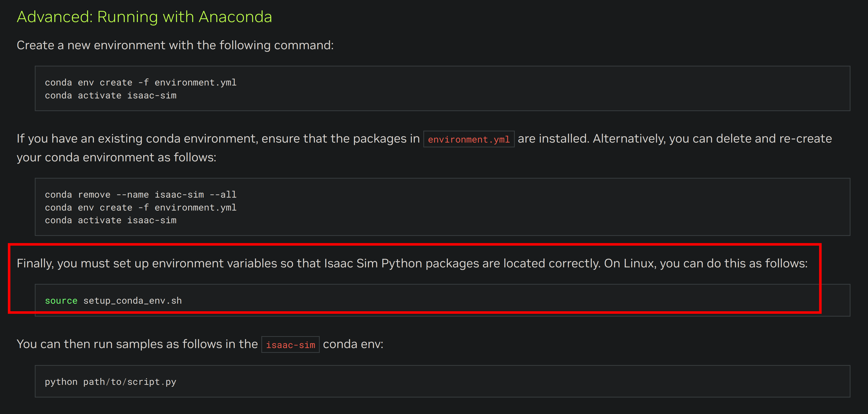Click 'conda activate isaac-sim' in first code block
Screen dimensions: 868x414
110,96
